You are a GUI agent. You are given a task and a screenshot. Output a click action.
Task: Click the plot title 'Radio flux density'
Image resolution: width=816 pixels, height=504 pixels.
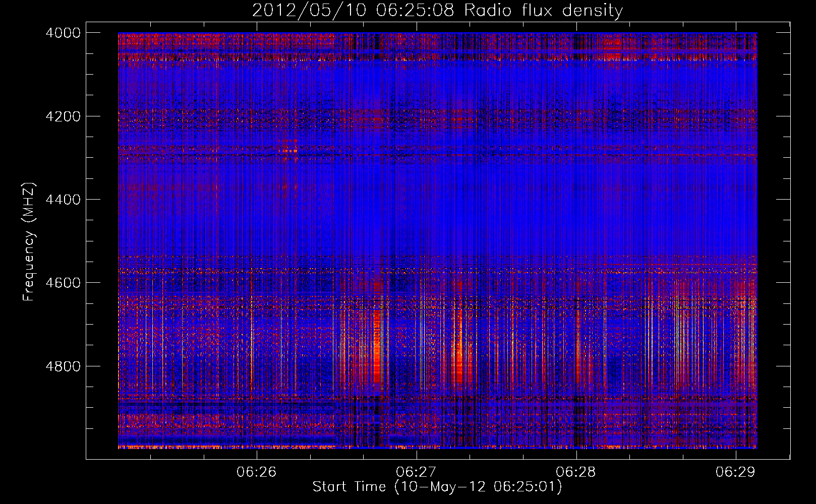(544, 11)
